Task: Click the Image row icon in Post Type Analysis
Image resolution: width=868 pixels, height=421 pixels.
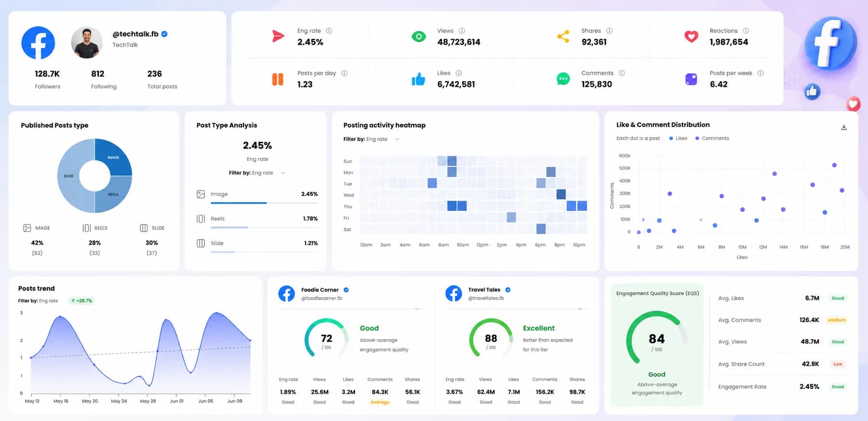Action: click(201, 194)
